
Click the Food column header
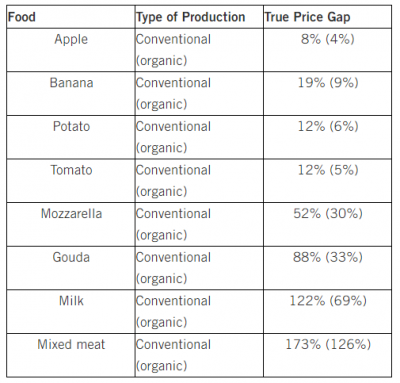click(22, 17)
